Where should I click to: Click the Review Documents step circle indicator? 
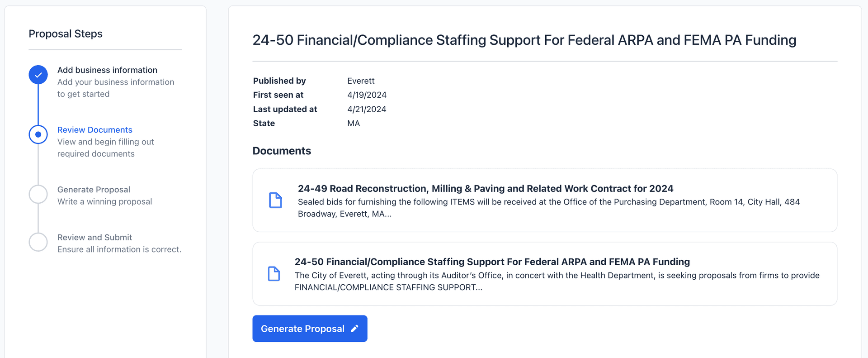pyautogui.click(x=38, y=134)
